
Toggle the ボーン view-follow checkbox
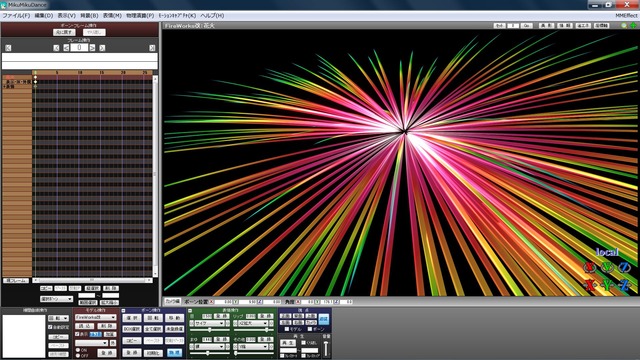[x=310, y=329]
